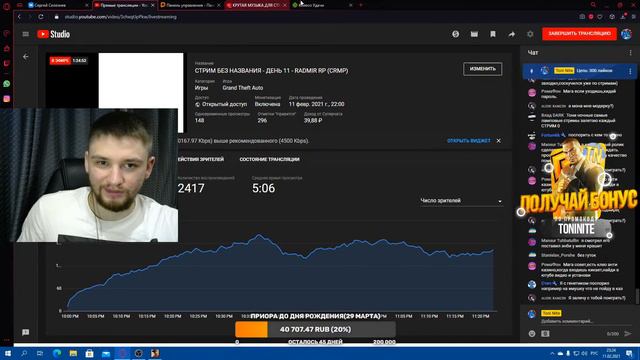Open the Windows notification center
The image size is (640, 360).
(x=629, y=353)
